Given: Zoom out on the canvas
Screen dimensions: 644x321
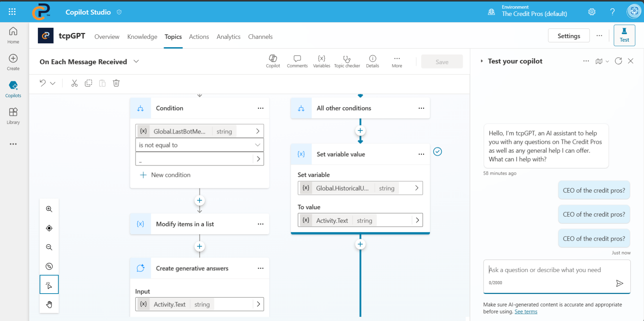Looking at the screenshot, I should coord(49,247).
